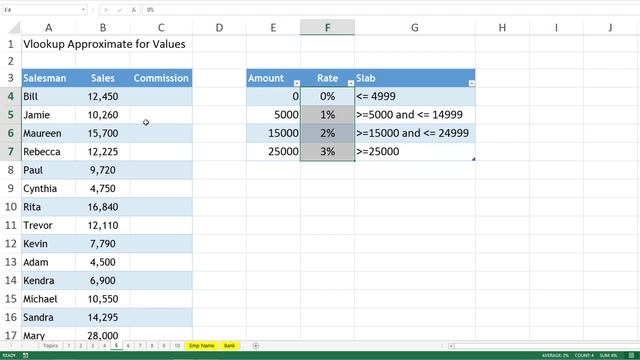The image size is (640, 360).
Task: Click the macro recording icon in status bar
Action: coord(25,356)
